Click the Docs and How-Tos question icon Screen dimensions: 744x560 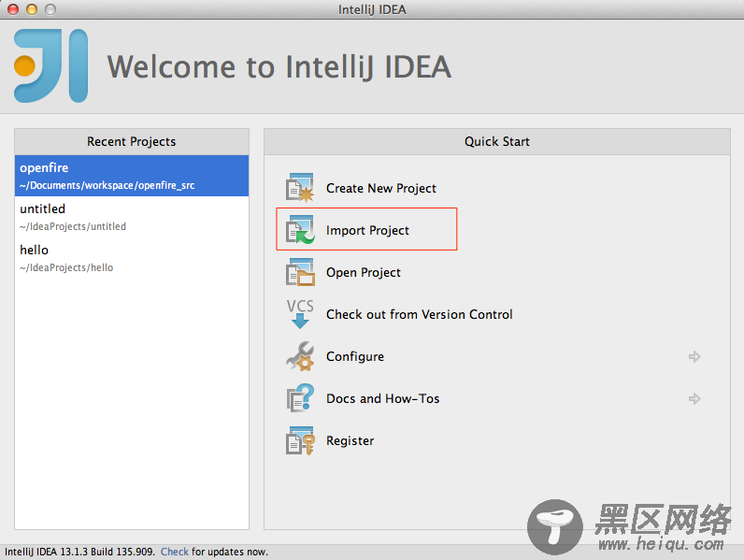300,397
